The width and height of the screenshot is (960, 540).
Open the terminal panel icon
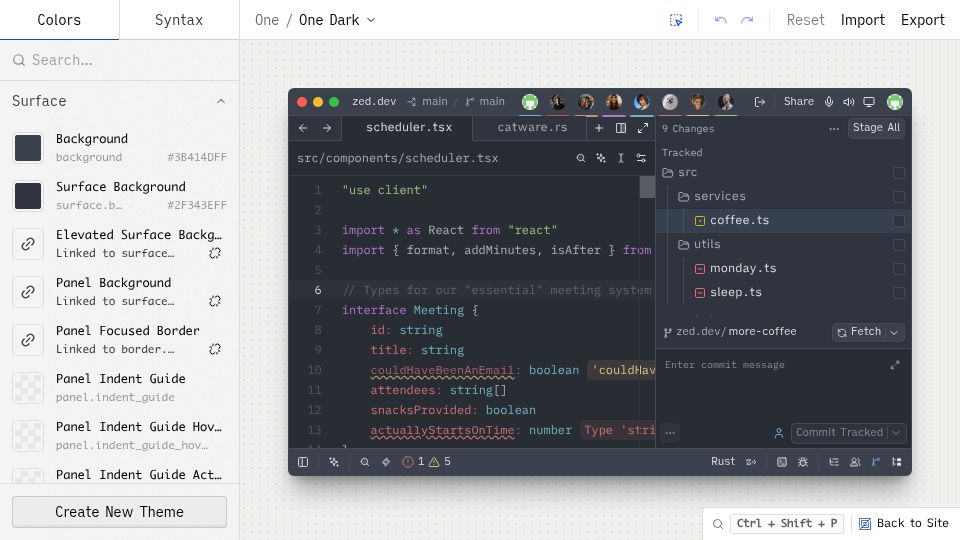[782, 462]
